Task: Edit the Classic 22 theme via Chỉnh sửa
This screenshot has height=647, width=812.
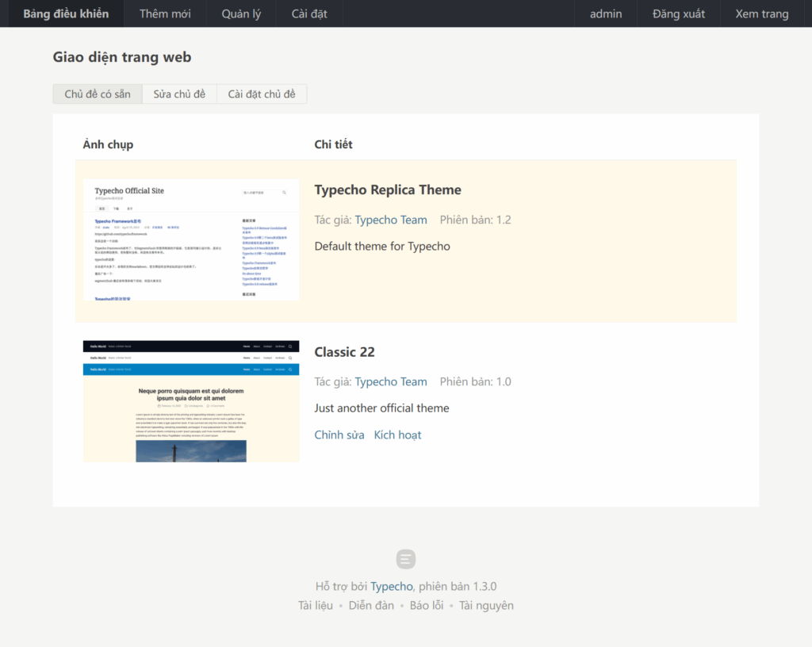Action: point(339,435)
